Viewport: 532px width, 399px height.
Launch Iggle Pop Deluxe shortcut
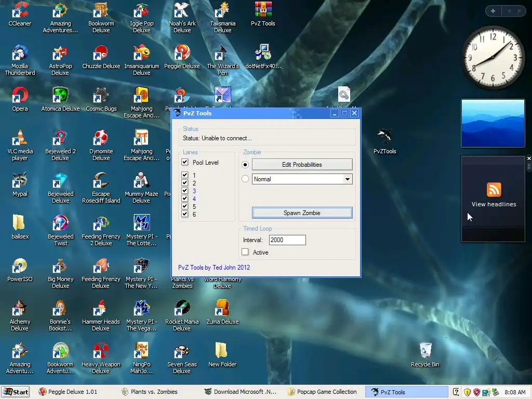click(141, 17)
